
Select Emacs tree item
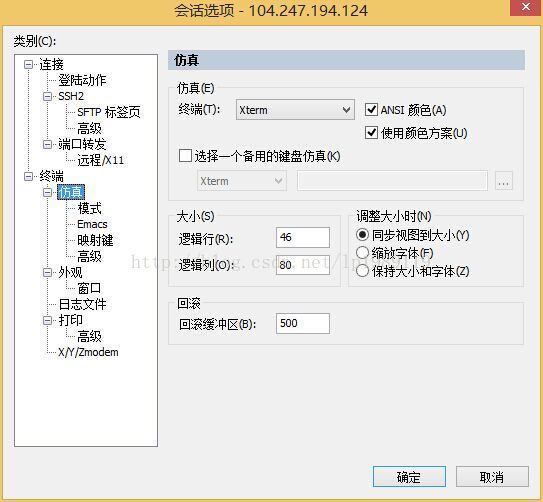[92, 224]
